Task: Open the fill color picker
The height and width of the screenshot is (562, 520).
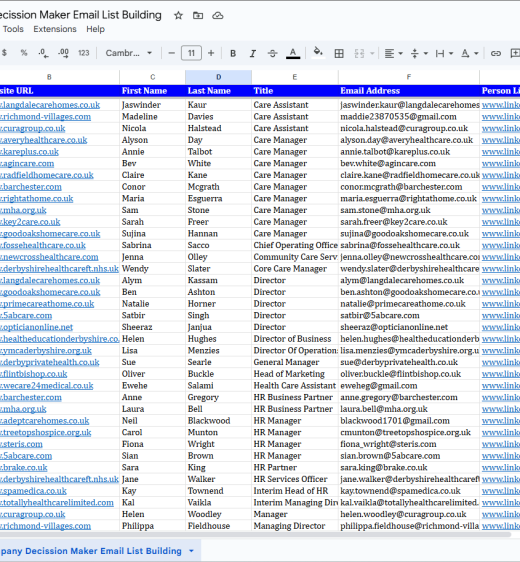Action: tap(318, 53)
